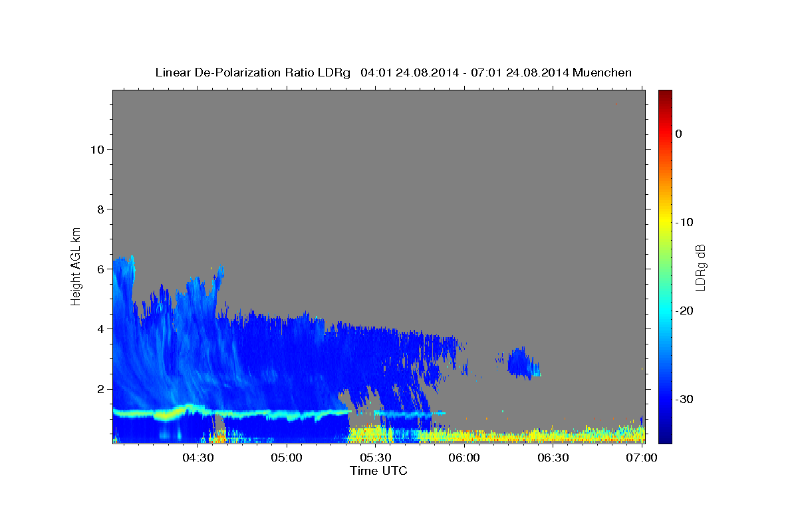Click the colorbar value label 0

(x=678, y=134)
